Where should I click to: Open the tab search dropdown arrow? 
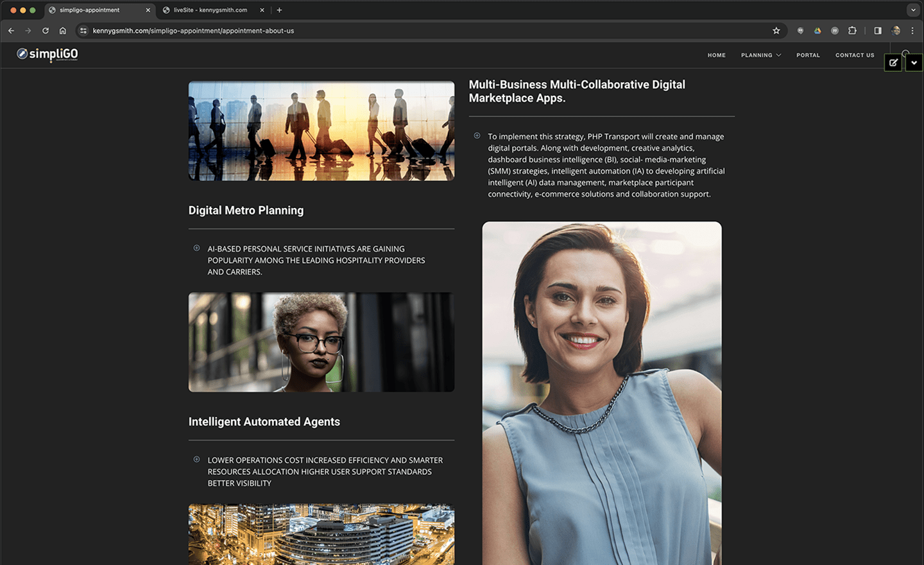point(913,10)
